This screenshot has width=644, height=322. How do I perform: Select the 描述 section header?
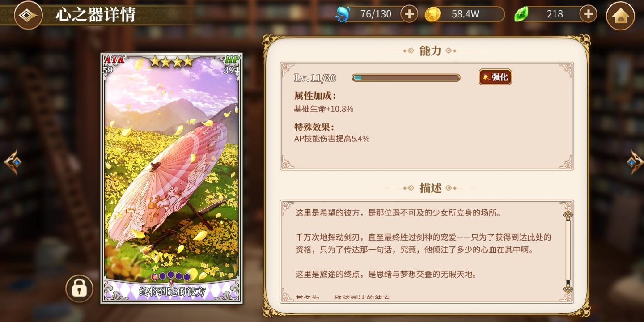(430, 188)
